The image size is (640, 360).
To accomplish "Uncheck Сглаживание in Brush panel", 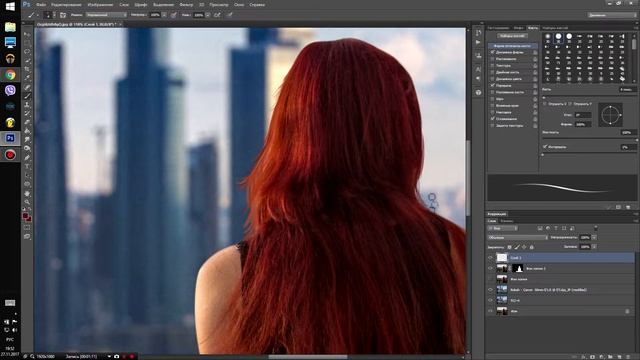I will (x=493, y=119).
